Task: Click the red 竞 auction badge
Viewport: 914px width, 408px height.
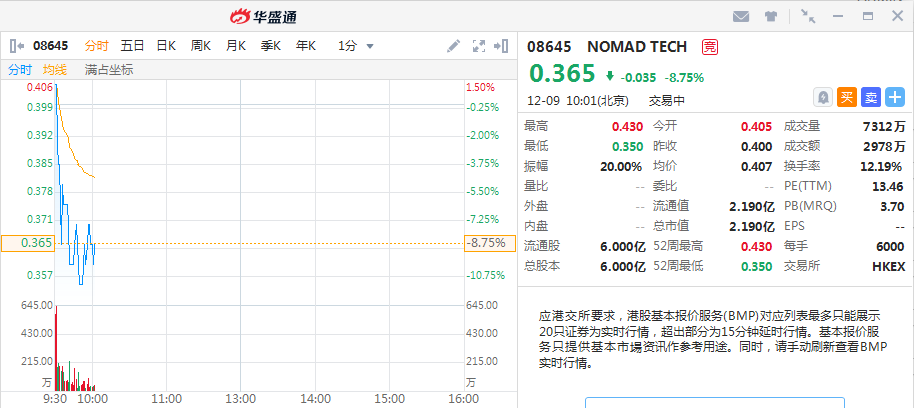Action: [709, 47]
